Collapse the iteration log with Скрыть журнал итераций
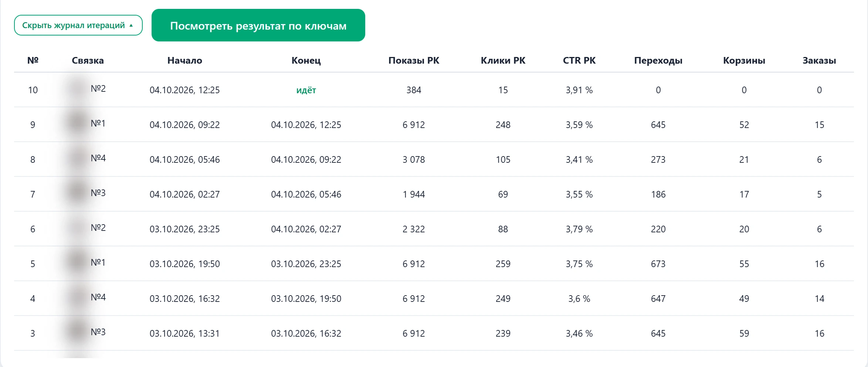The width and height of the screenshot is (868, 367). [78, 25]
